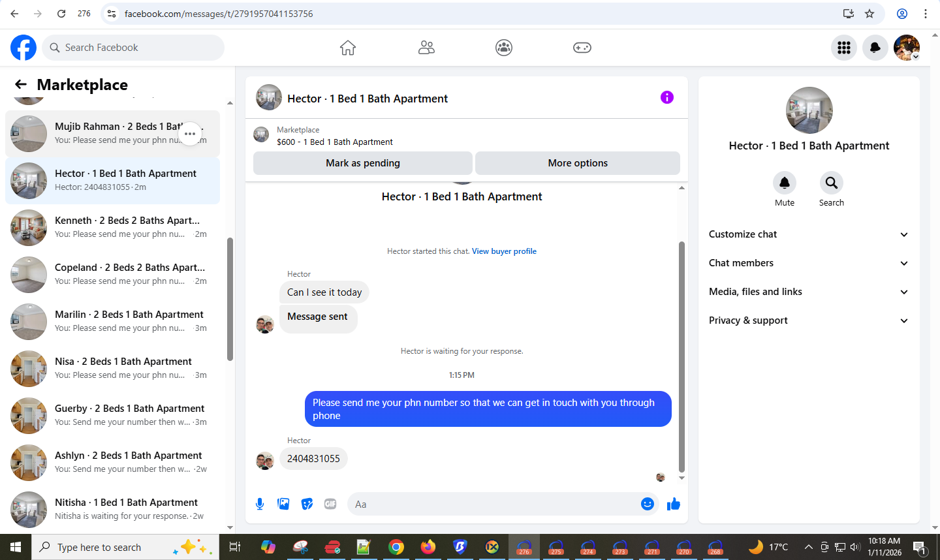The image size is (940, 560).
Task: Open Nitisha 1 Bed 1 Bath chat
Action: tap(112, 510)
